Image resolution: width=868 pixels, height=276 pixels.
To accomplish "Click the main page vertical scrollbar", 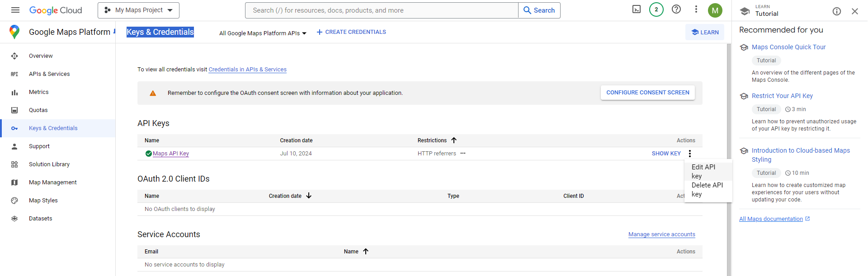I will click(x=729, y=159).
